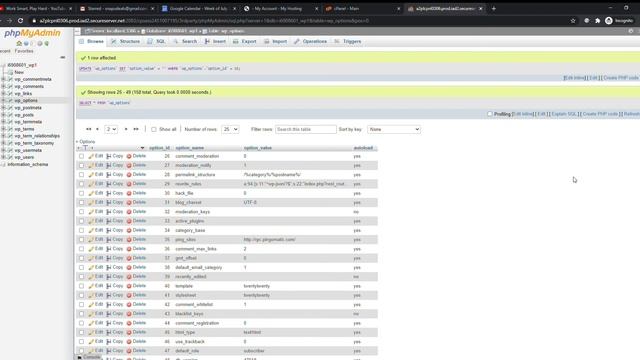Delete the category_base row
This screenshot has width=640, height=360.
coord(136,230)
